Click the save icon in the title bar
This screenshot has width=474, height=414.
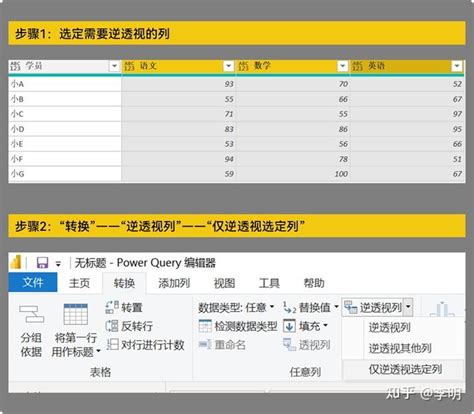(42, 263)
